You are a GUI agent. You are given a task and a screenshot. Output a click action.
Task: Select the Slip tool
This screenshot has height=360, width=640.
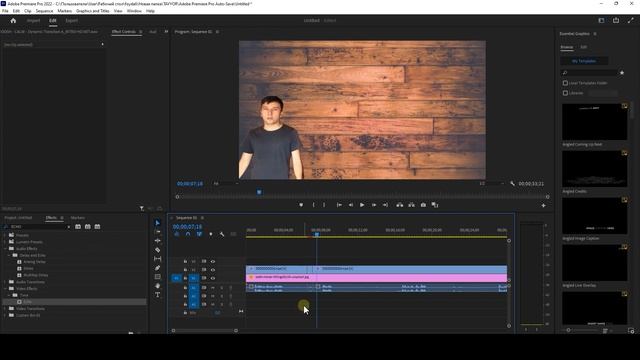158,259
